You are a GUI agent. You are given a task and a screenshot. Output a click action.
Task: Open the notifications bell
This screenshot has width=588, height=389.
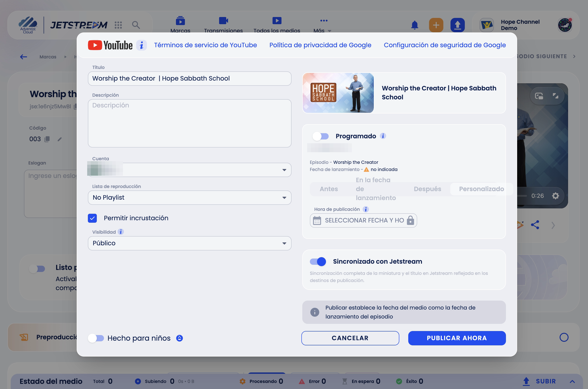pyautogui.click(x=415, y=25)
